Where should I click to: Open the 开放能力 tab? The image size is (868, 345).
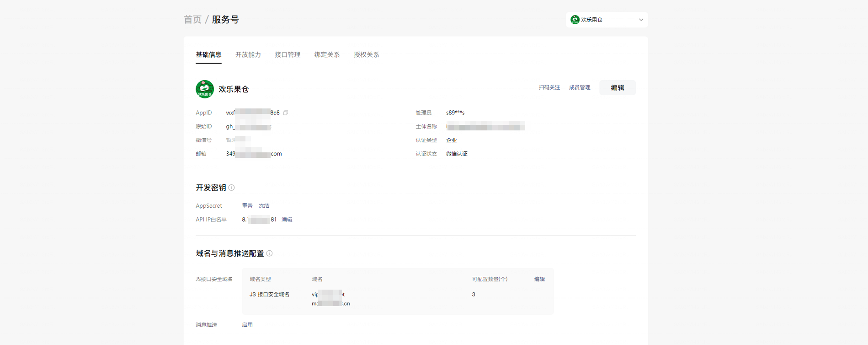point(248,55)
